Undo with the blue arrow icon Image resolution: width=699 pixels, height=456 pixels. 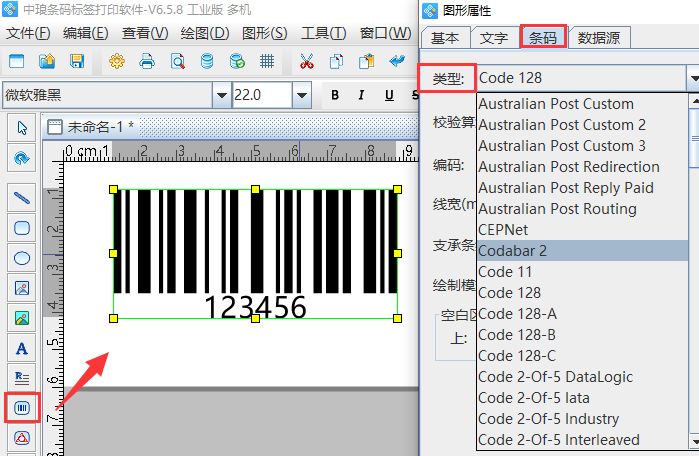[x=396, y=60]
